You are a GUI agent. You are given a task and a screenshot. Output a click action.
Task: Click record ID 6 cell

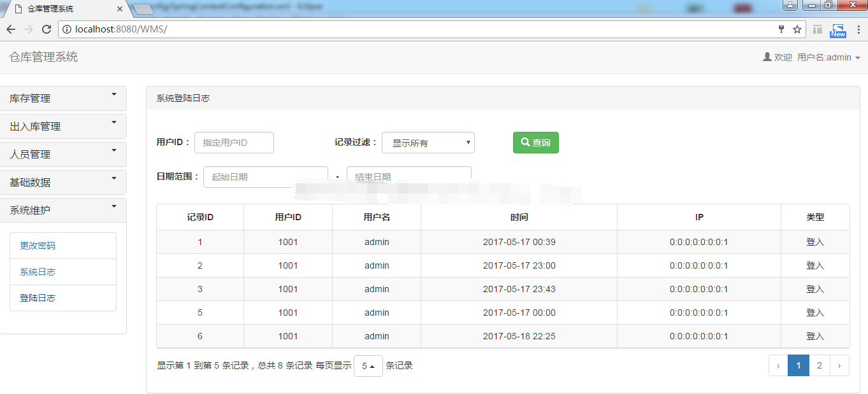[x=200, y=336]
